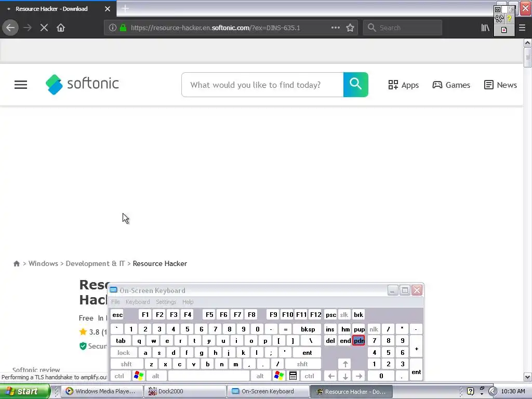The image size is (532, 399).
Task: Go to the Softonic logo homepage
Action: (82, 84)
